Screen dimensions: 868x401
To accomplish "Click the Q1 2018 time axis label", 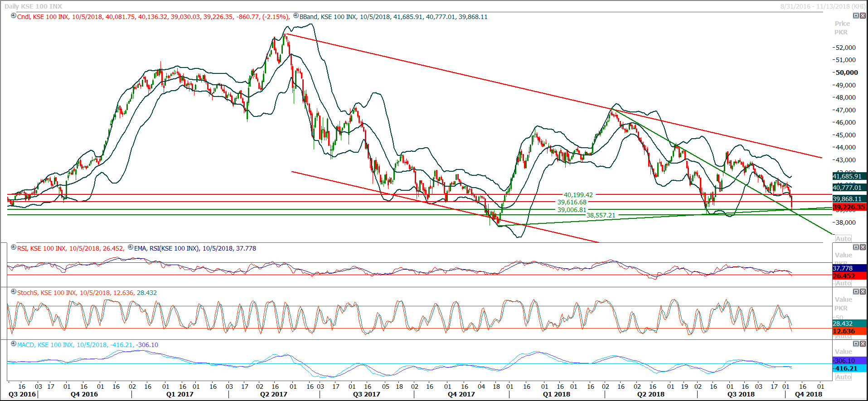I will coord(557,394).
